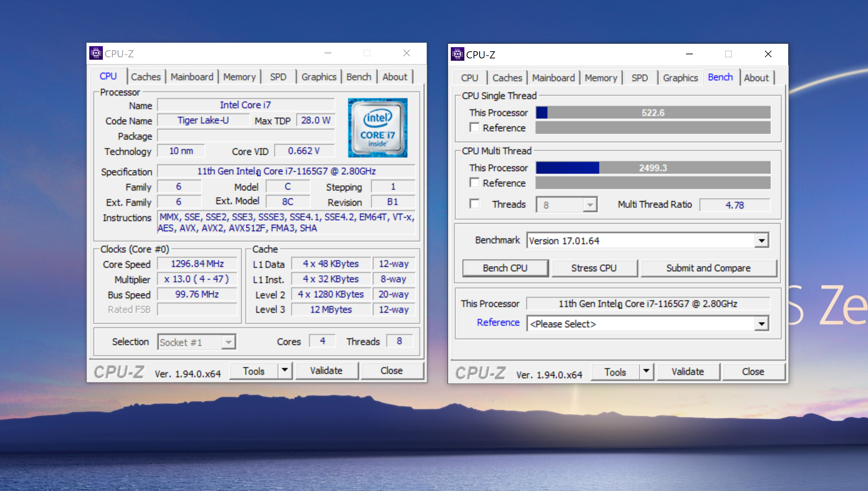
Task: Click Multiplier value x 13.0 (4 - 47)
Action: point(197,279)
